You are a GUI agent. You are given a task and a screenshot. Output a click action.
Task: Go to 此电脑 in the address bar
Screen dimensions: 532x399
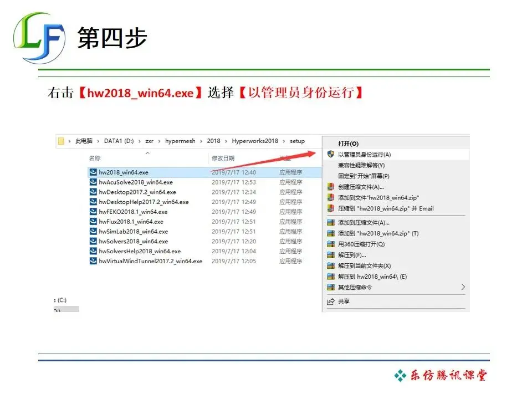tap(84, 141)
